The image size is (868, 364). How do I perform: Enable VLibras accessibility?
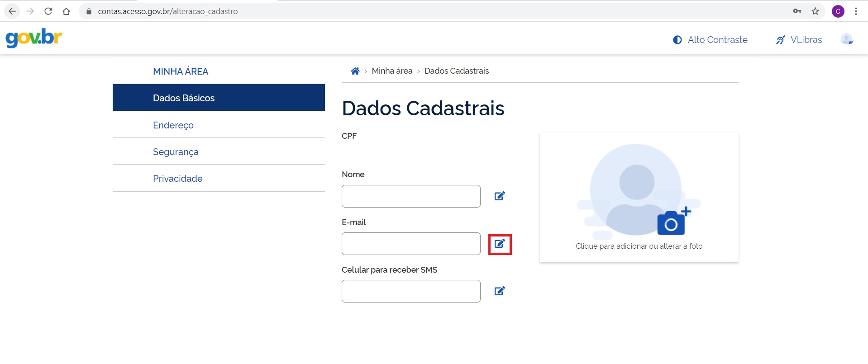tap(799, 40)
